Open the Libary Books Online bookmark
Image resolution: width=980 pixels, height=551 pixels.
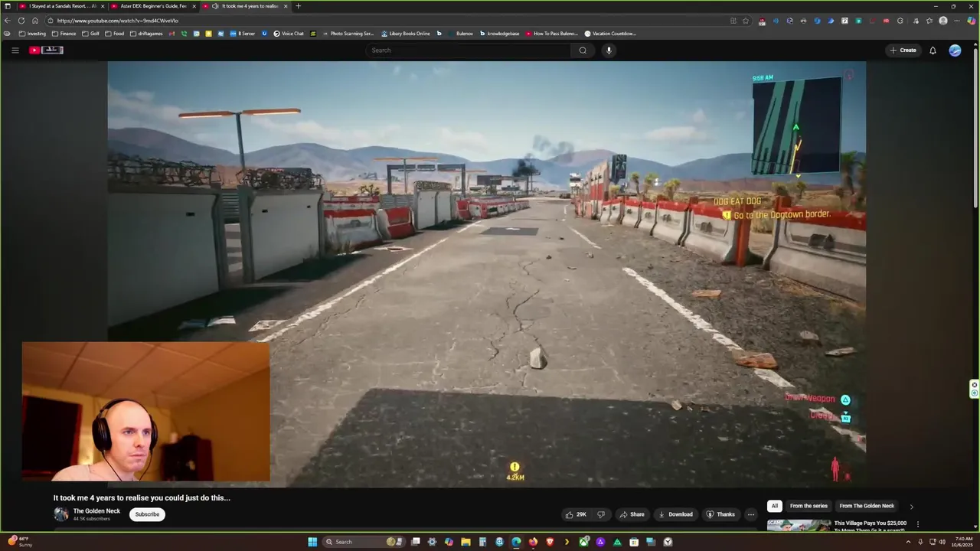click(x=406, y=34)
